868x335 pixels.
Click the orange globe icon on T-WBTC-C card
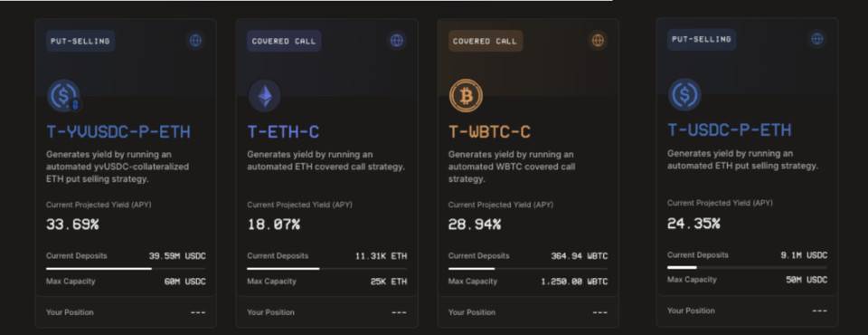[598, 41]
